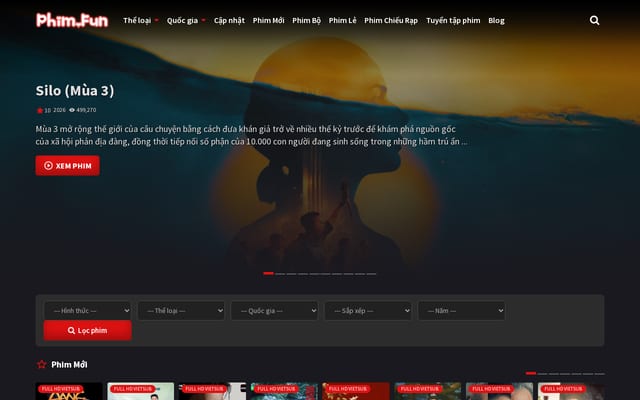This screenshot has height=400, width=640.
Task: Apply filters with the Lọc phim button
Action: [x=87, y=330]
